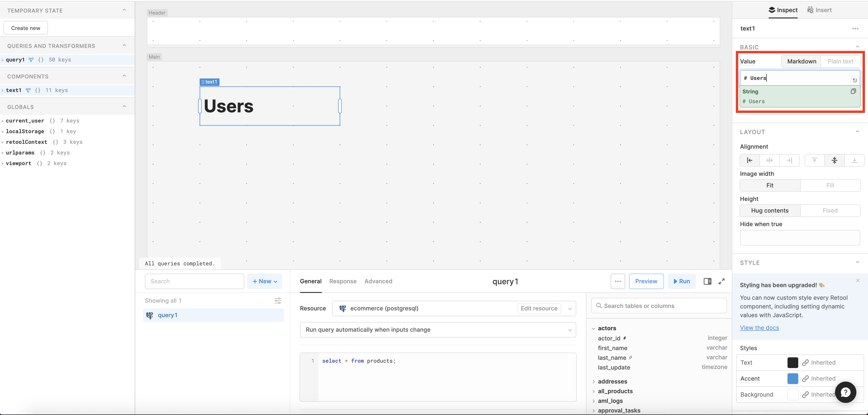
Task: Switch to the Insert tab
Action: (x=819, y=10)
